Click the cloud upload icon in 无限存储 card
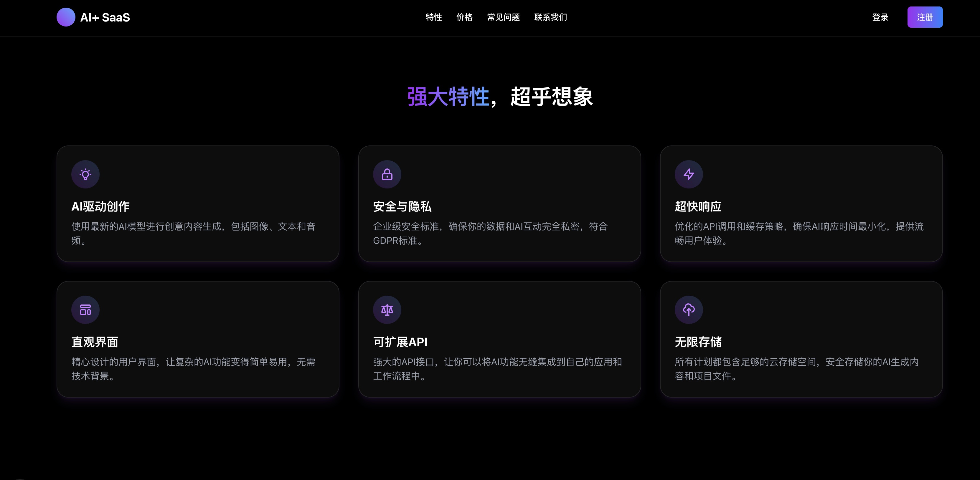This screenshot has width=980, height=480. click(689, 309)
